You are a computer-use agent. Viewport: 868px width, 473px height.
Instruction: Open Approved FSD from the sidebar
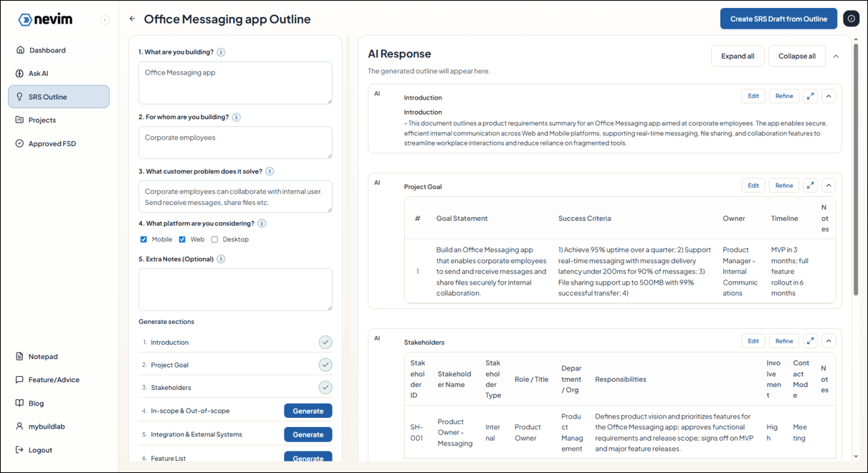[51, 143]
